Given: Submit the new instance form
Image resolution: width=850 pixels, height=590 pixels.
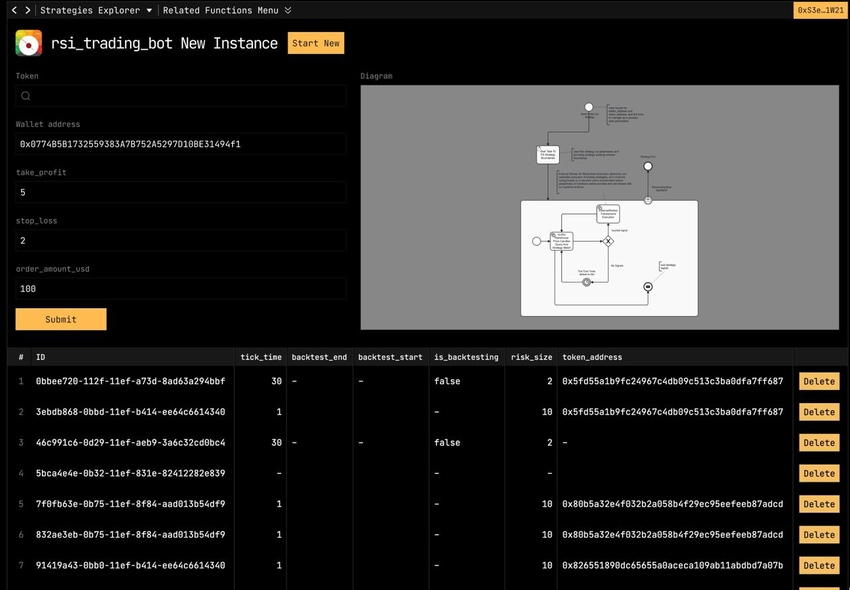Looking at the screenshot, I should (61, 319).
